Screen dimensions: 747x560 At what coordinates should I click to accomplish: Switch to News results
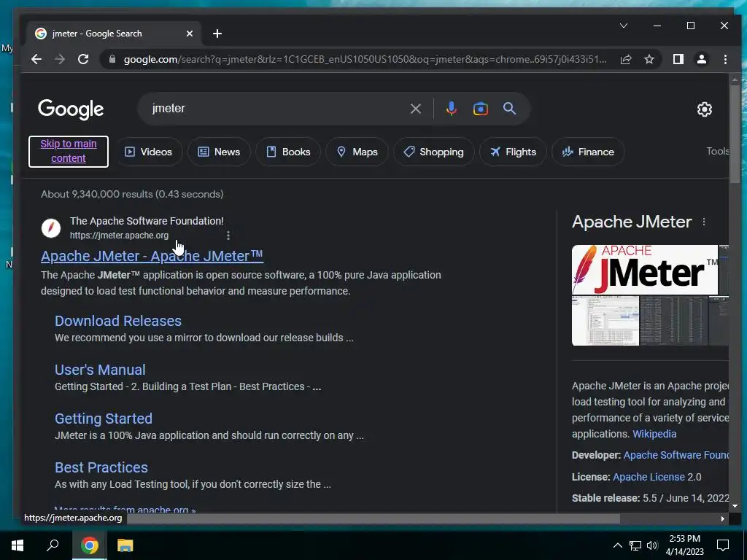(219, 152)
